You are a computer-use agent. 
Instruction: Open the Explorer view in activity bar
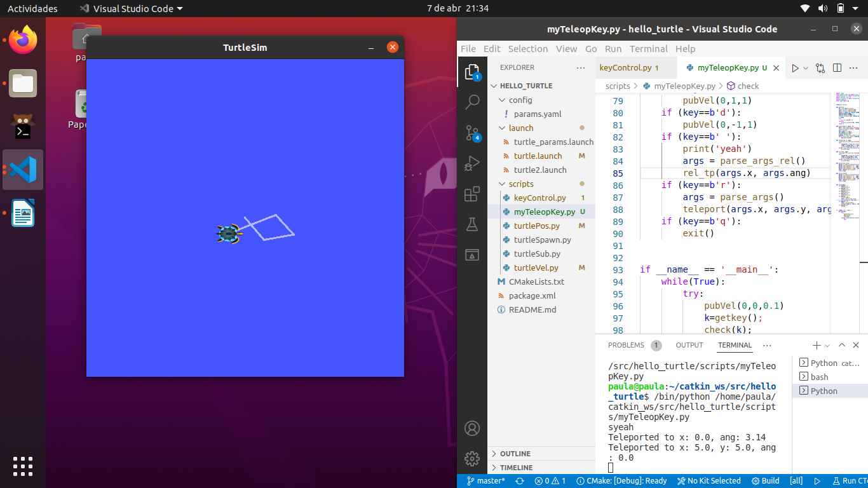point(472,72)
